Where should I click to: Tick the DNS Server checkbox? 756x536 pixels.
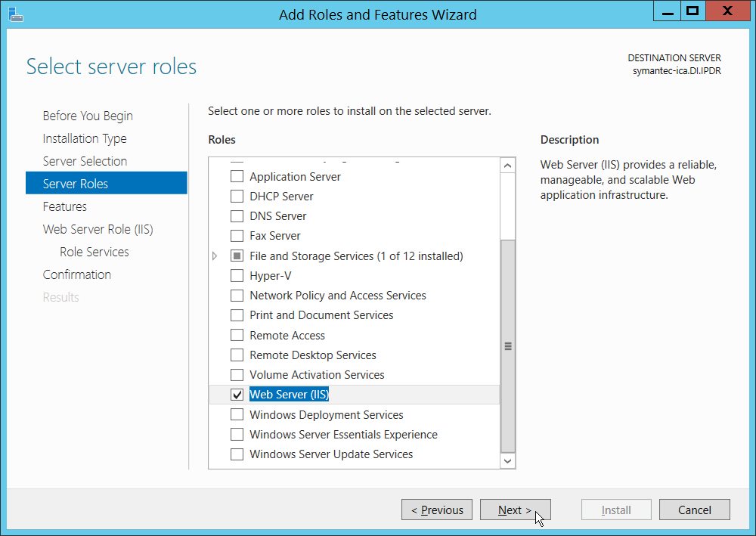click(237, 216)
